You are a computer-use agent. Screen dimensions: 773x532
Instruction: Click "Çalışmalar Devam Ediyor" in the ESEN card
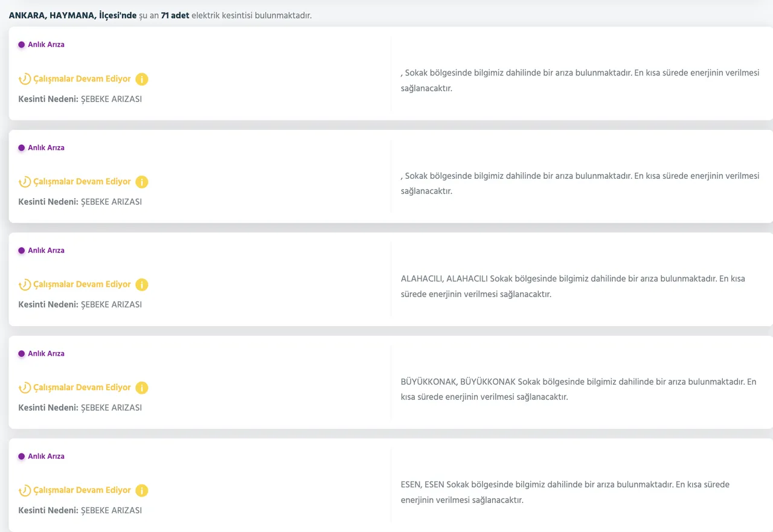tap(82, 490)
